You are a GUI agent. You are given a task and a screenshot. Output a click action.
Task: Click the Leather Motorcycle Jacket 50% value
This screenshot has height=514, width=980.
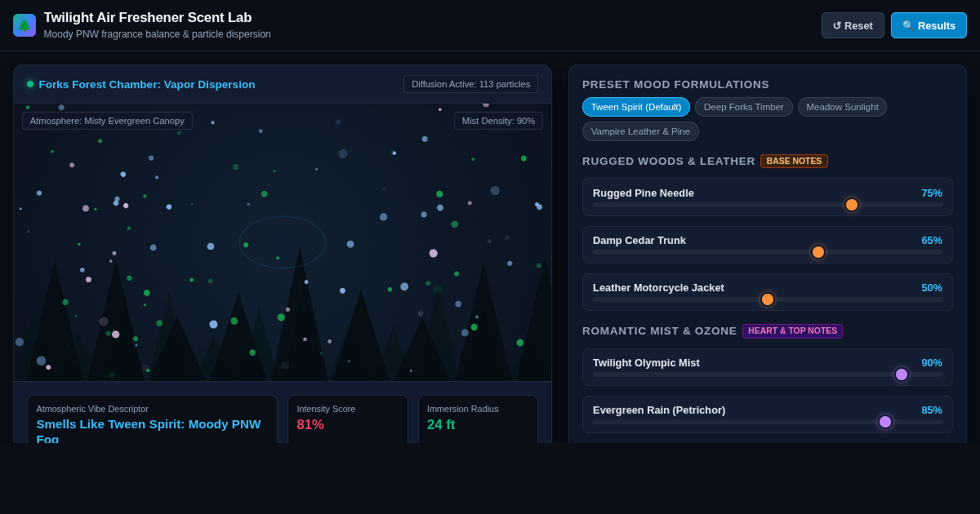pyautogui.click(x=932, y=288)
